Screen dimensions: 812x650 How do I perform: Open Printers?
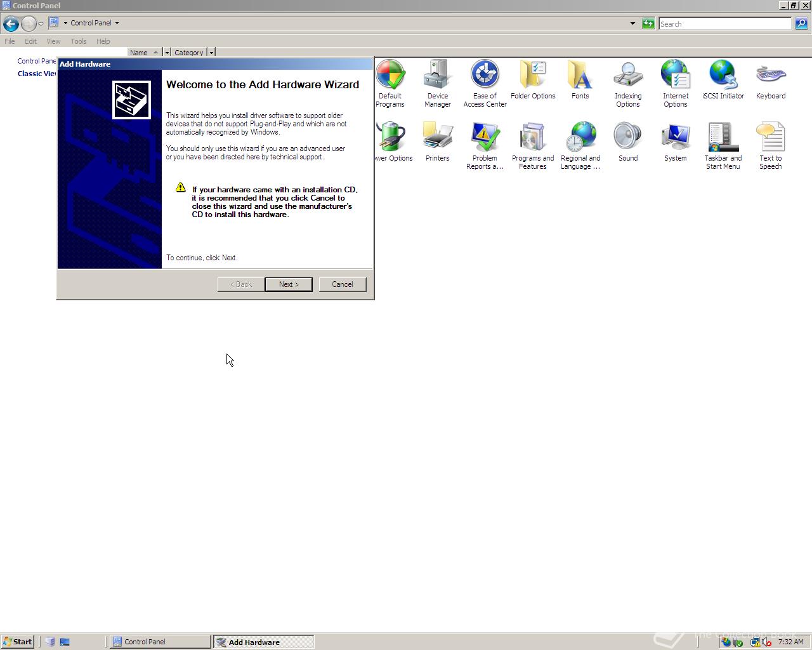tap(438, 142)
